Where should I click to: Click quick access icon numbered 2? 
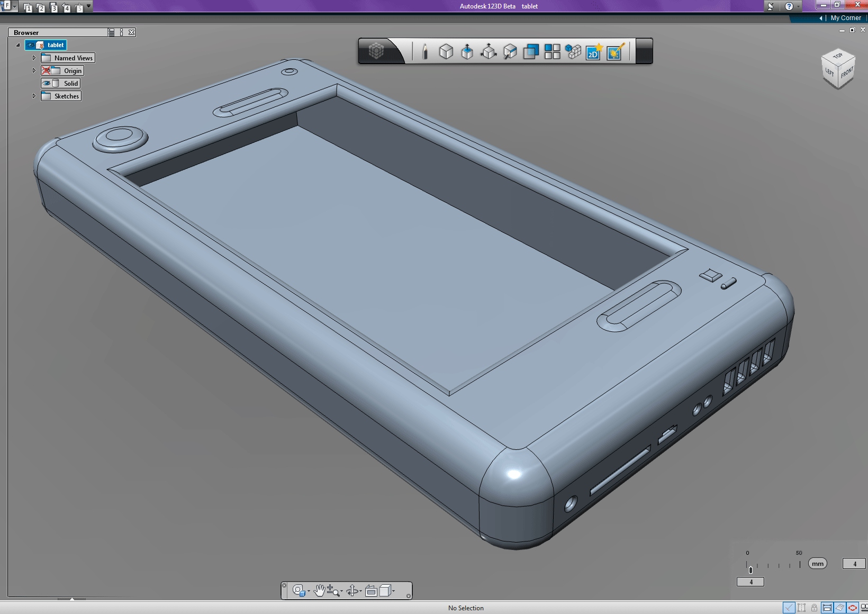coord(41,7)
